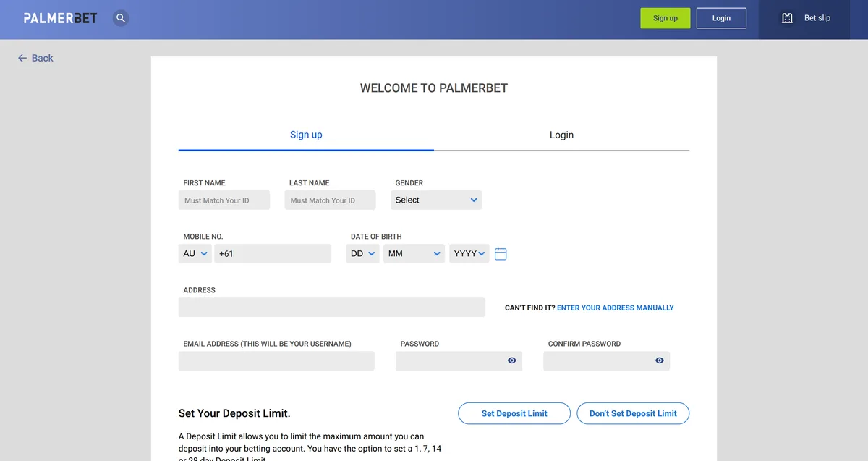Focus the First Name input field

click(x=224, y=200)
